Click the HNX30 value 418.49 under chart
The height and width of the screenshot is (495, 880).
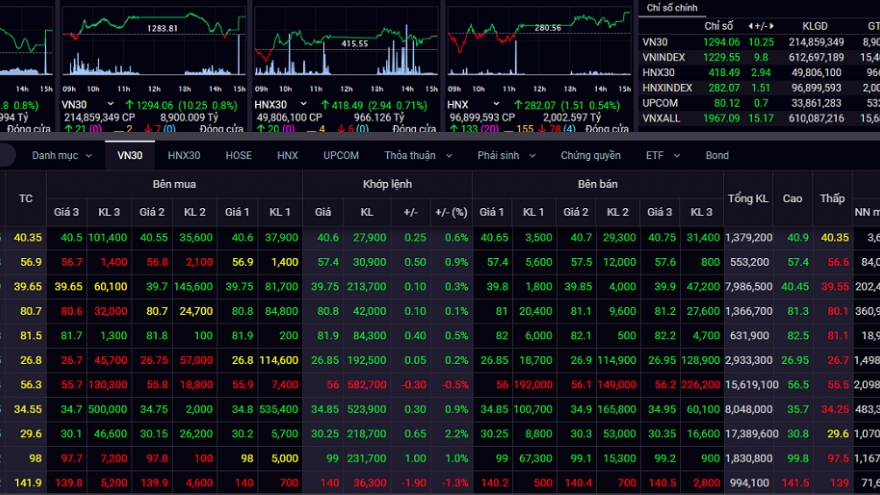347,105
